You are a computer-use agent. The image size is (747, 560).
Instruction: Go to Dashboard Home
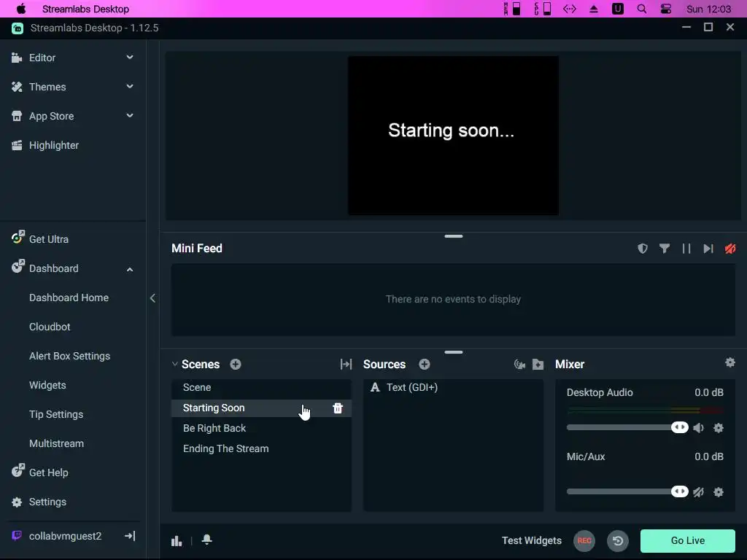[69, 297]
